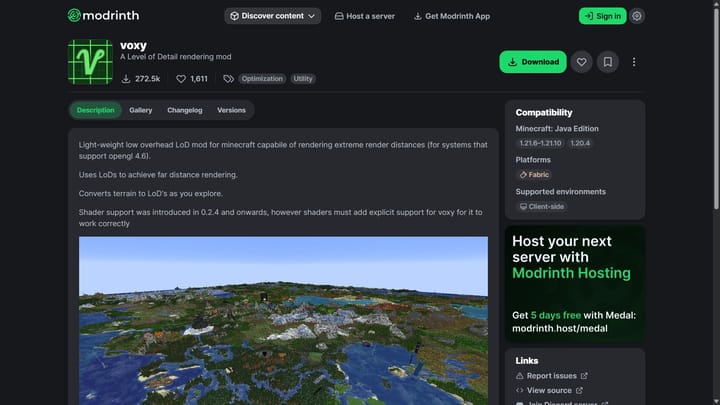The height and width of the screenshot is (405, 720).
Task: Click the 1.20.4 version badge
Action: point(580,143)
